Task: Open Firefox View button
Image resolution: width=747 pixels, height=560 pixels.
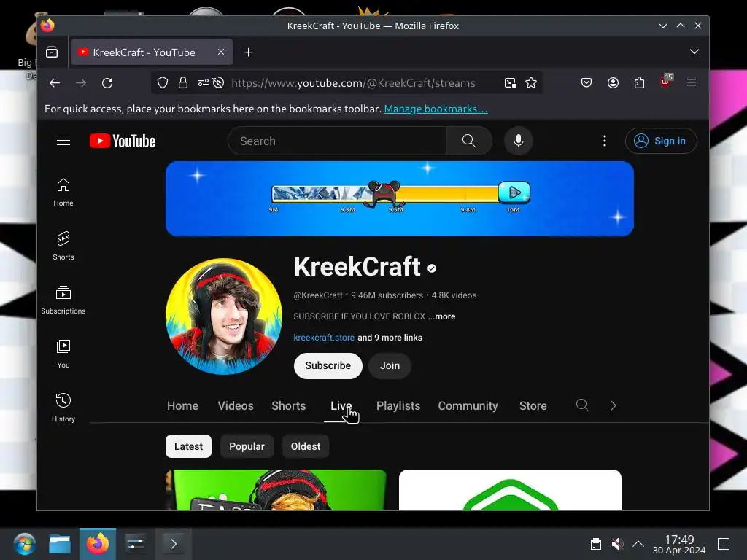Action: [52, 52]
